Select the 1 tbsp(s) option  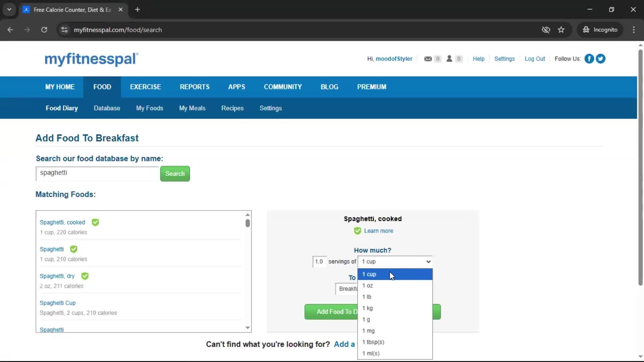coord(395,342)
